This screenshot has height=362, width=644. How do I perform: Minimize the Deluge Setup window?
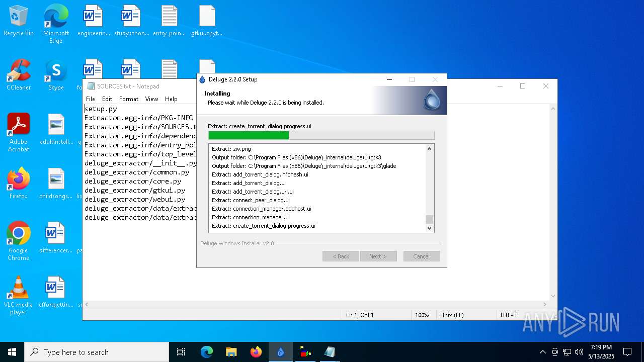point(389,79)
